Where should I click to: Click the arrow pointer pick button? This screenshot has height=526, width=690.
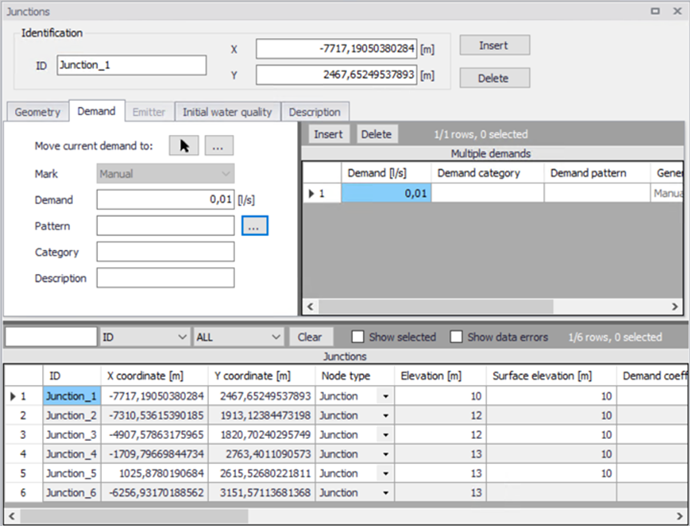pyautogui.click(x=184, y=146)
